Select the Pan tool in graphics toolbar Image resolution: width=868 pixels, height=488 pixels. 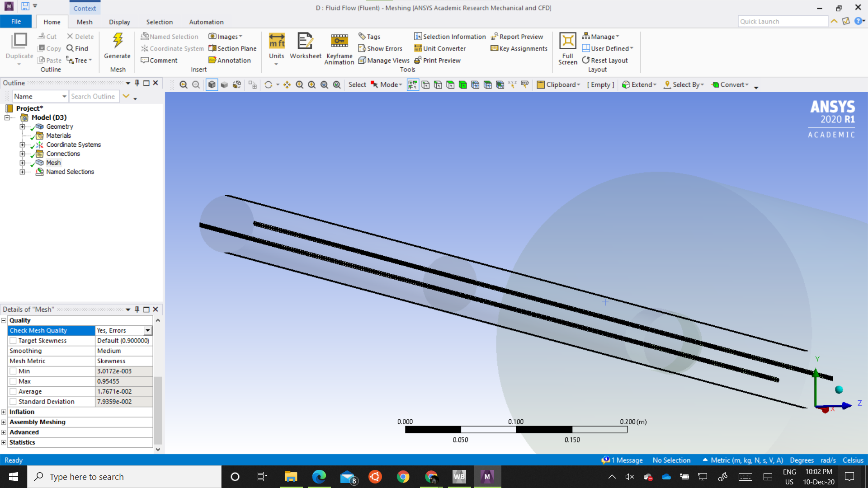(287, 84)
